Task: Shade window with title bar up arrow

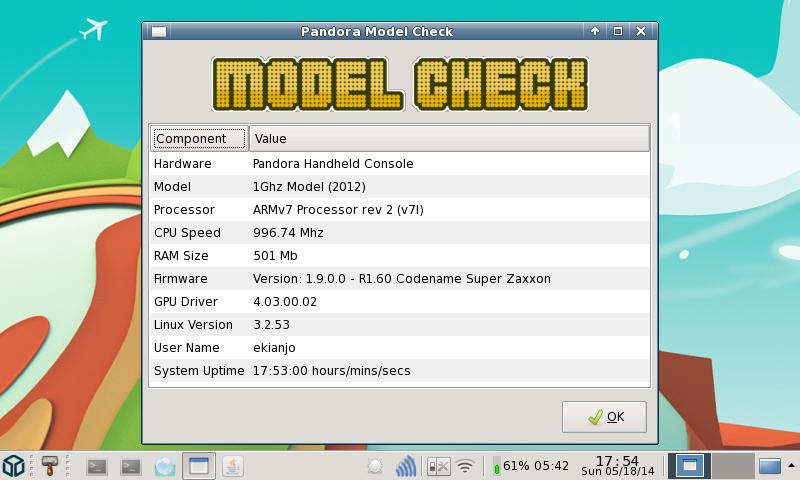Action: click(595, 31)
